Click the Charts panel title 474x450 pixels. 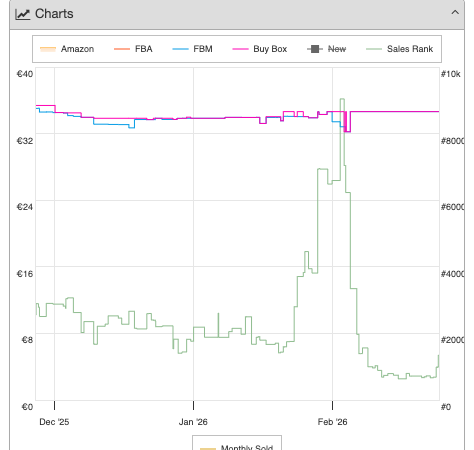tap(54, 14)
